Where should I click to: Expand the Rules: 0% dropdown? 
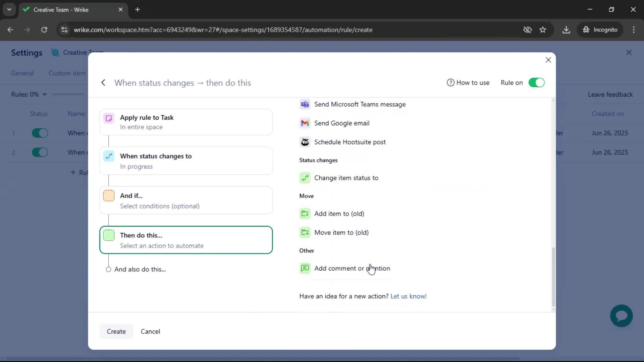click(x=29, y=95)
